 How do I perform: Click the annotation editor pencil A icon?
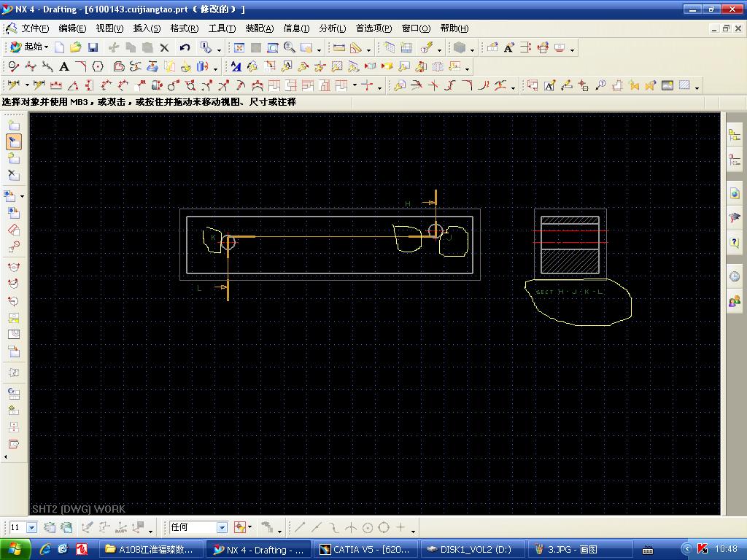(549, 86)
